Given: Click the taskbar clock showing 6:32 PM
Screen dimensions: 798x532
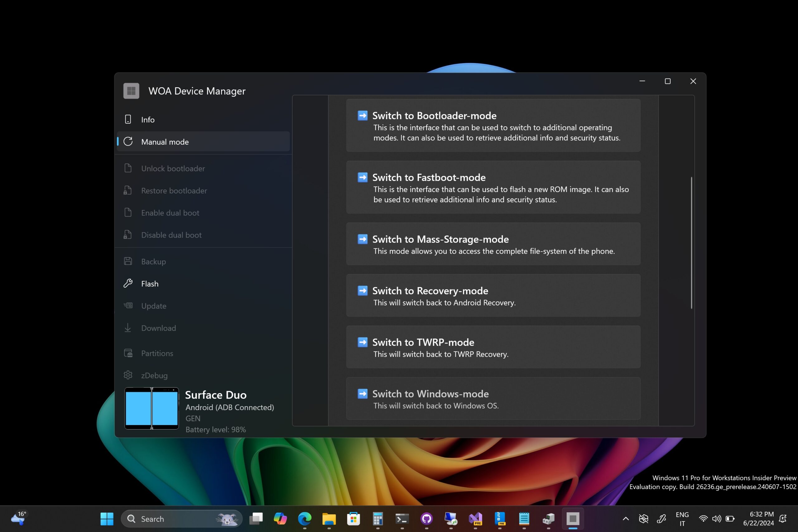Looking at the screenshot, I should pyautogui.click(x=758, y=518).
